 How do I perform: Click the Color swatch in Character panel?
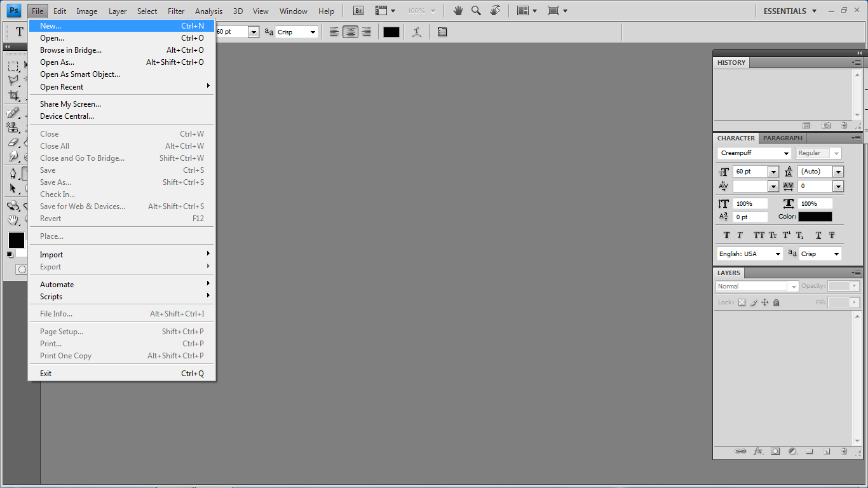[815, 217]
